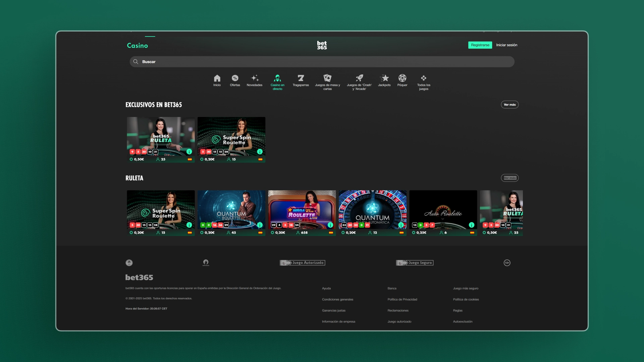The width and height of the screenshot is (644, 362).
Task: Click Ver más for Exclusivos en bet365
Action: [x=510, y=105]
